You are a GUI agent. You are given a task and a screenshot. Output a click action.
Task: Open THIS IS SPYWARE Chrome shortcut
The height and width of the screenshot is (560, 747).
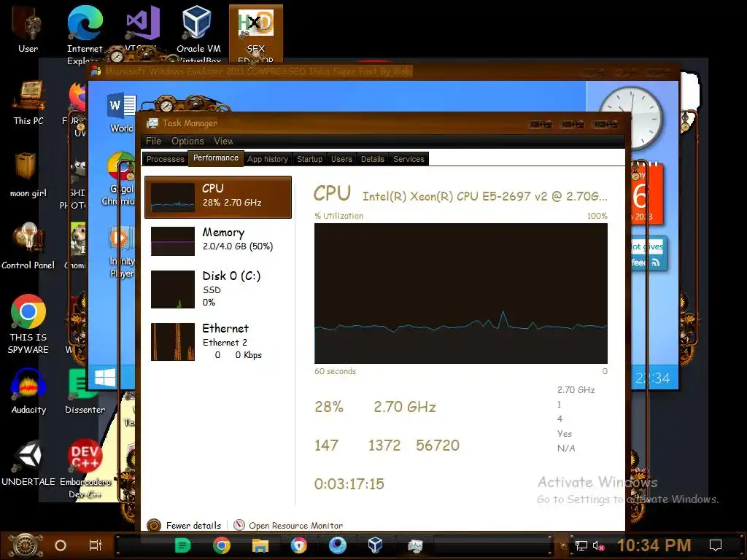point(28,324)
